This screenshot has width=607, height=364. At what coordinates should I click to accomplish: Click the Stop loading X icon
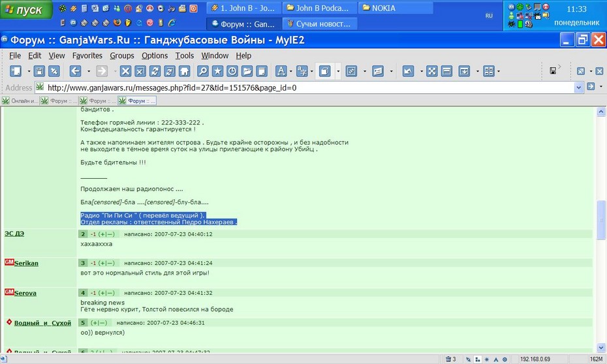coord(125,71)
